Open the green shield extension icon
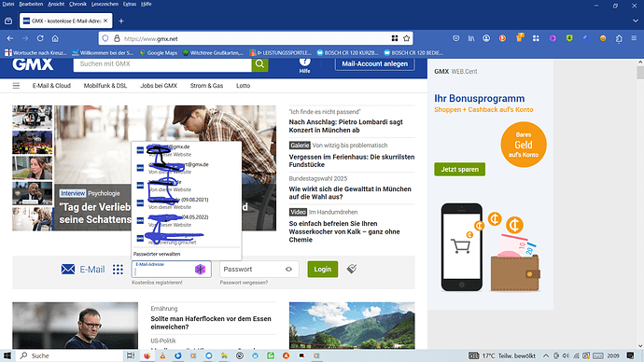The width and height of the screenshot is (644, 362). pyautogui.click(x=569, y=38)
